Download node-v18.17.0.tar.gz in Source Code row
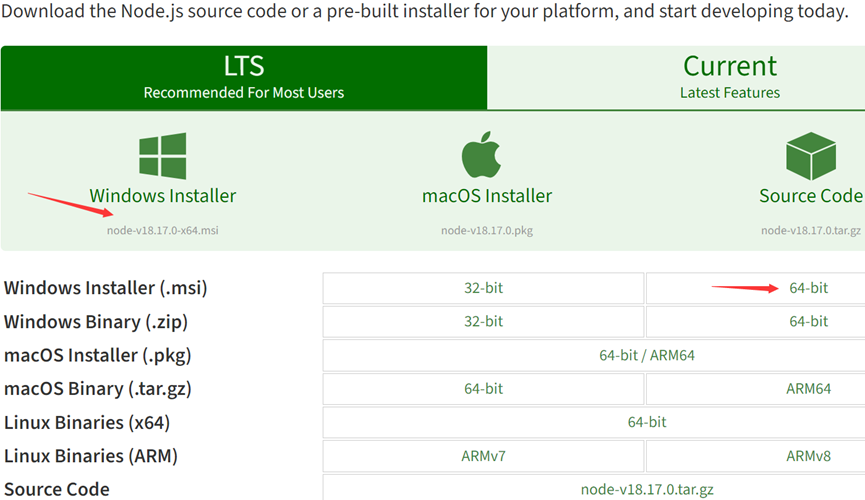 (647, 489)
